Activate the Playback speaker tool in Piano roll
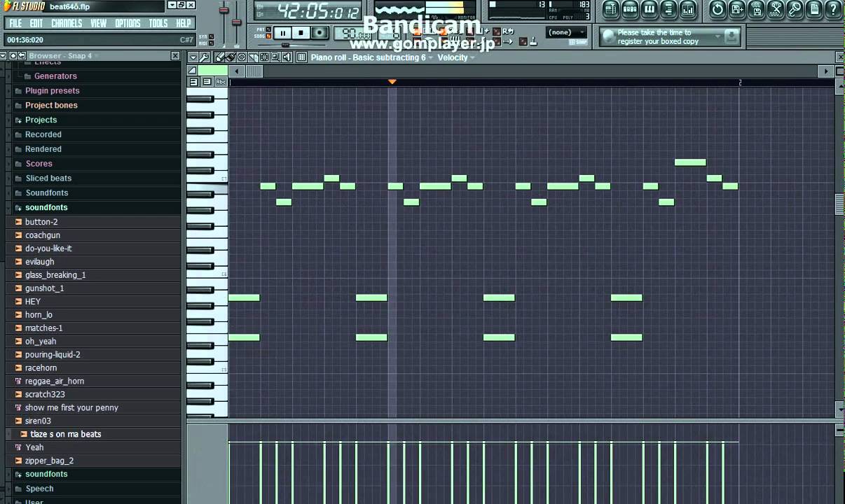This screenshot has width=845, height=504. pyautogui.click(x=287, y=57)
